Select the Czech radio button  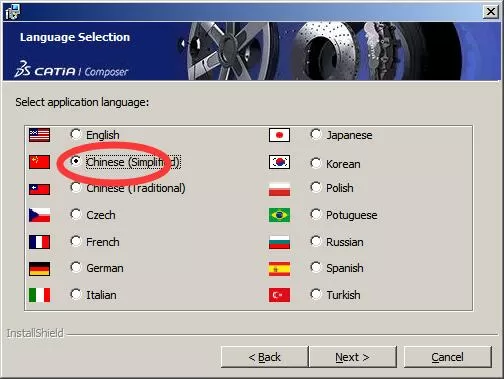(76, 214)
